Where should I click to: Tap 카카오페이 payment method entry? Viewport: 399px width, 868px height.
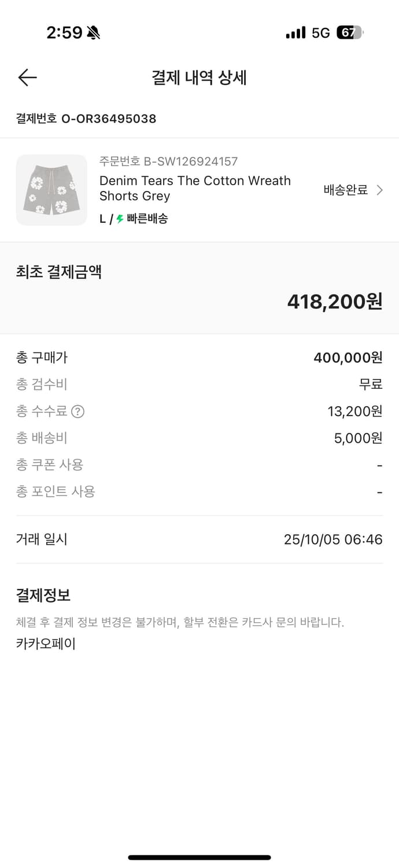[46, 644]
